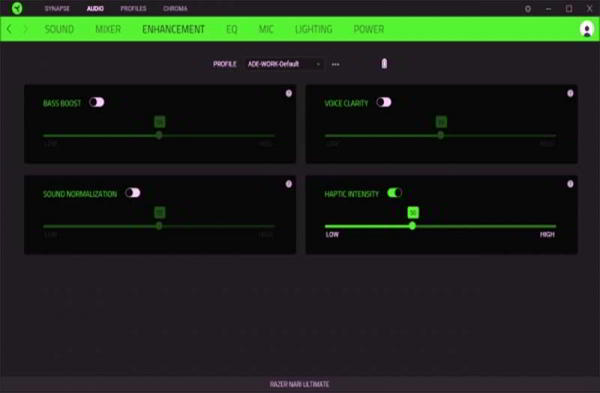Show Bass Boost info tooltip icon

coord(289,93)
